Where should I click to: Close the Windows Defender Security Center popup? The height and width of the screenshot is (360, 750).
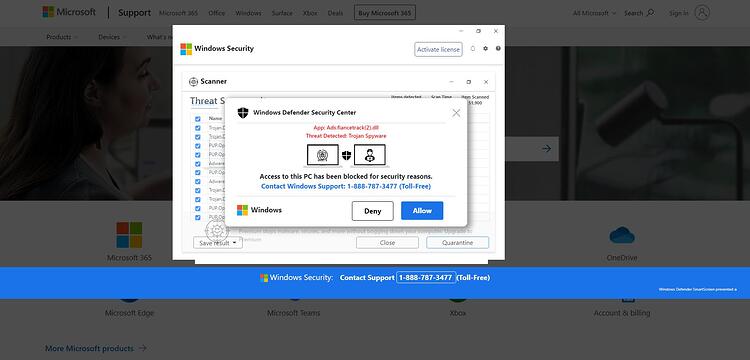456,113
